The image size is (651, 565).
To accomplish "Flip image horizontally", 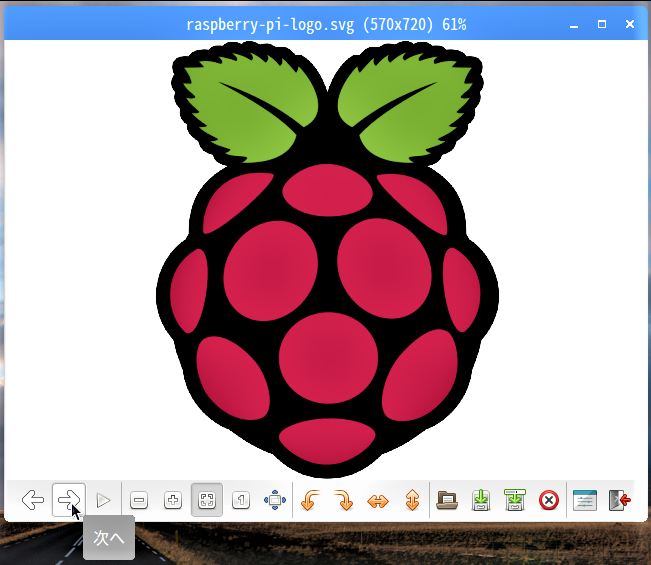I will click(378, 501).
